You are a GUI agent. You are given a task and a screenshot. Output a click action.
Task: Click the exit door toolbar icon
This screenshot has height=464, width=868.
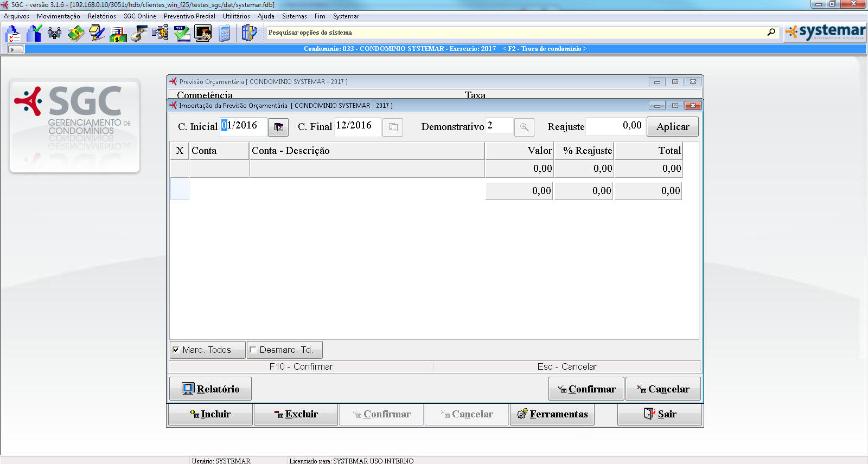pyautogui.click(x=248, y=34)
